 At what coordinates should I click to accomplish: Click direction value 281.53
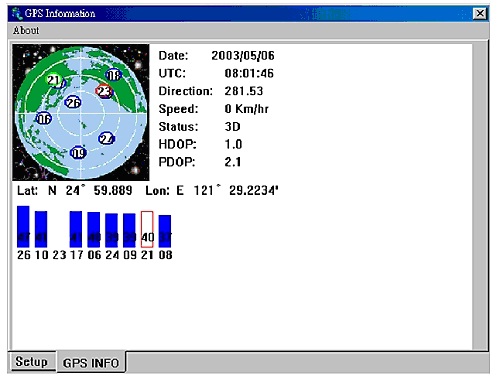(244, 91)
